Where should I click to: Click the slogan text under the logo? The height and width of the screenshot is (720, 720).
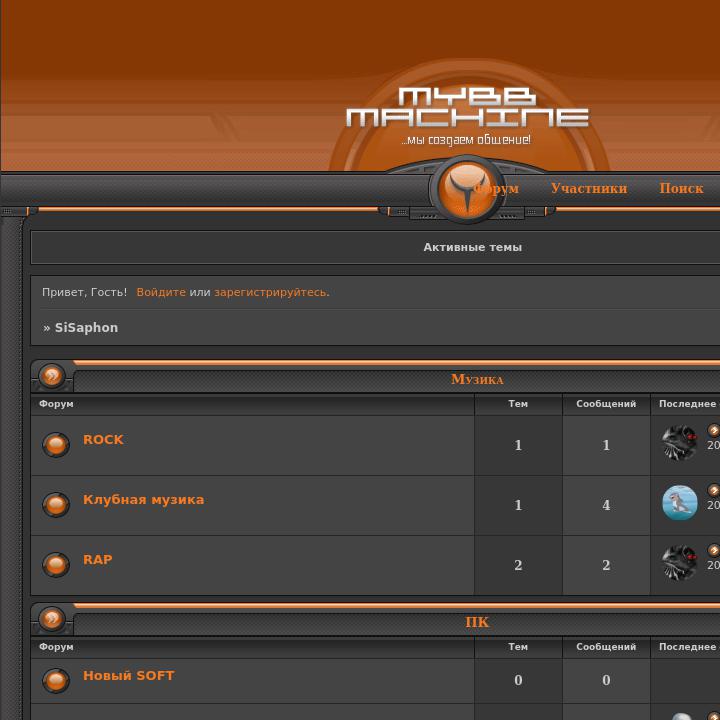(x=466, y=140)
